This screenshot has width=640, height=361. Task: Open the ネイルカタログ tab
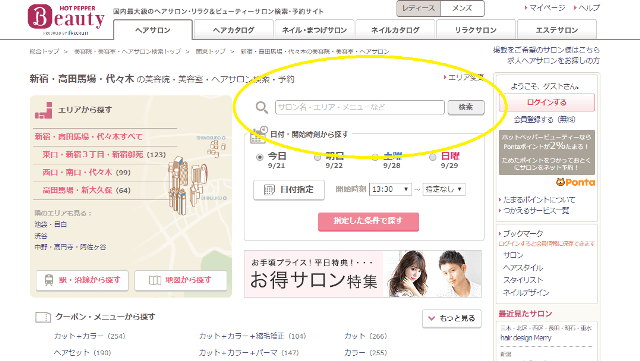pos(395,30)
